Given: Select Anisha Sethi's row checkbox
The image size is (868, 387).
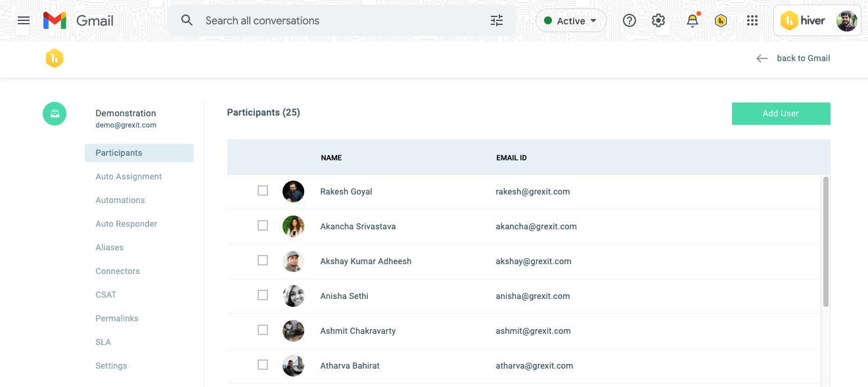Looking at the screenshot, I should 263,295.
